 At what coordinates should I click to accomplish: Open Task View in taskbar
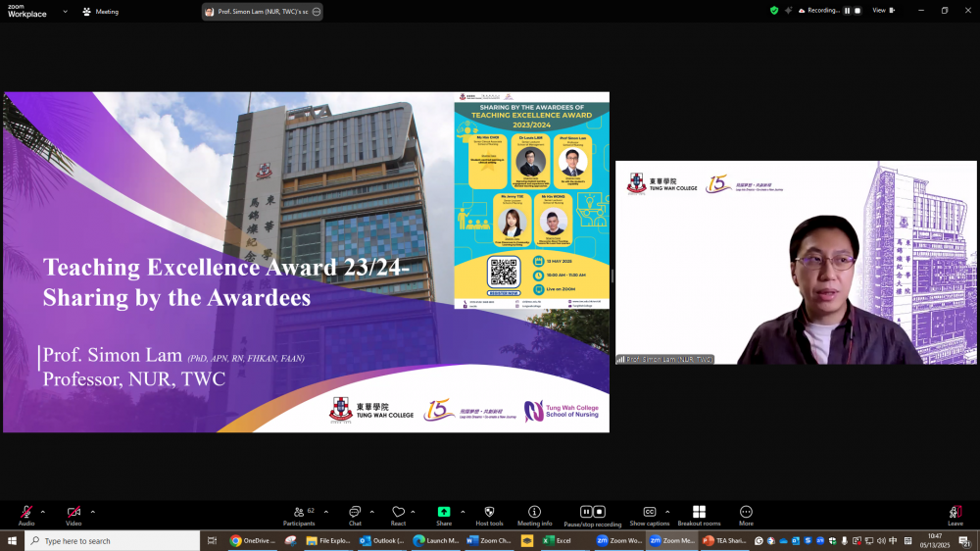(212, 540)
